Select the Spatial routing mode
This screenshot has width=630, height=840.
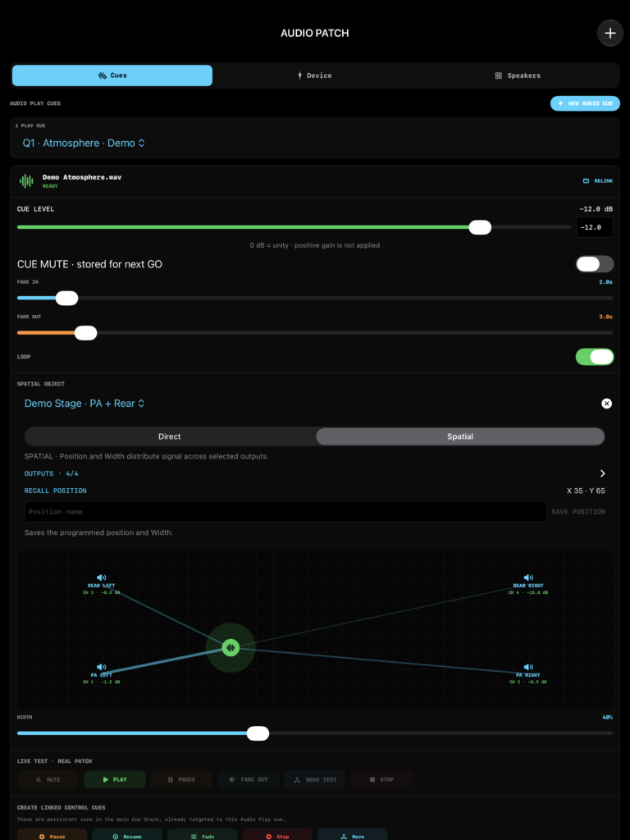(460, 436)
